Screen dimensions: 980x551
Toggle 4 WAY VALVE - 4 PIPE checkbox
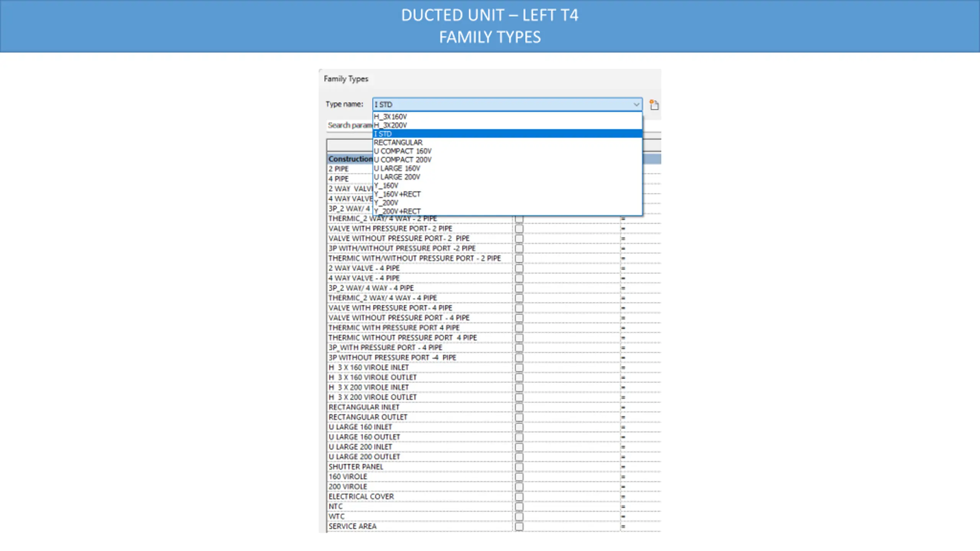click(x=519, y=278)
